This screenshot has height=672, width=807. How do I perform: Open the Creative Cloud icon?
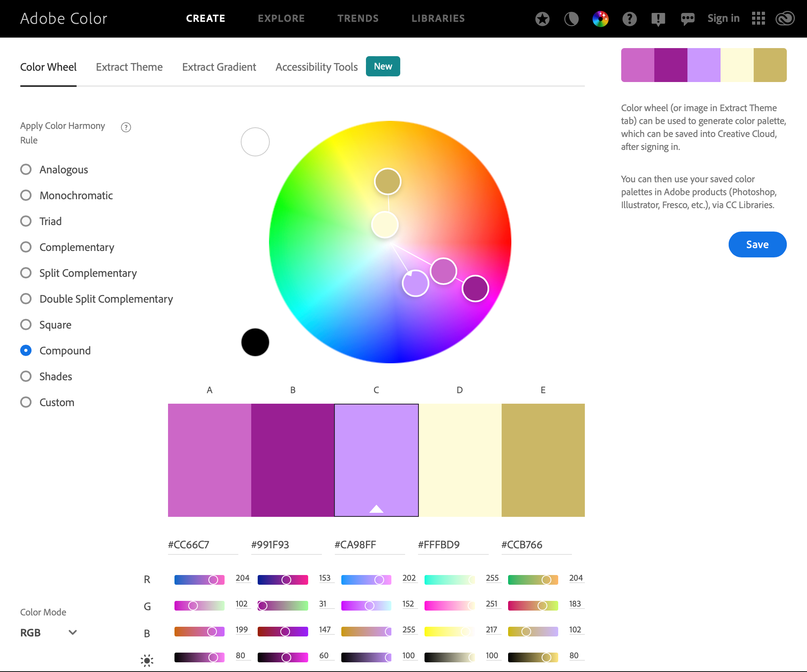pos(785,18)
